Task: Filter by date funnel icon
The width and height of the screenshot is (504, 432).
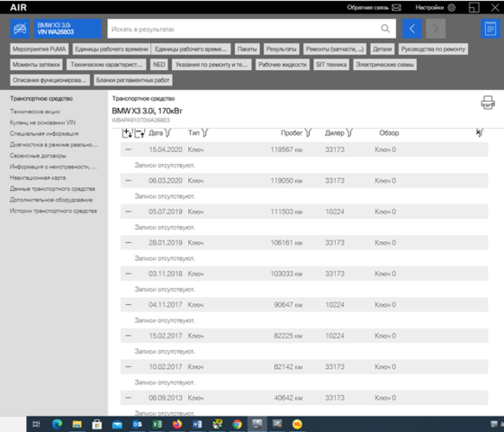Action: tap(167, 133)
